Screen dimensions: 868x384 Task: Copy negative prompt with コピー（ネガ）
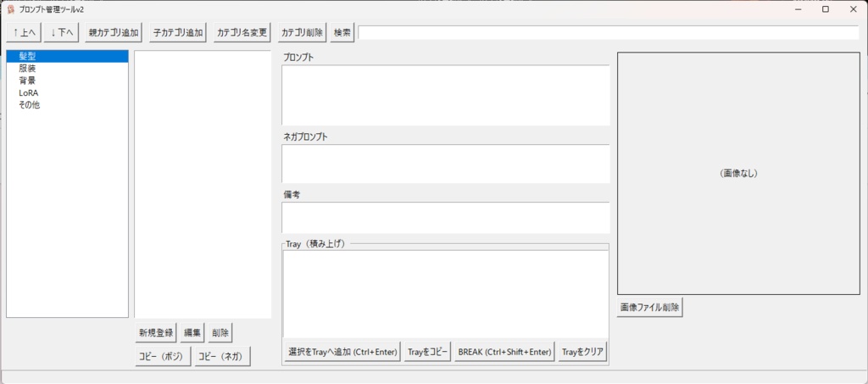(x=223, y=356)
